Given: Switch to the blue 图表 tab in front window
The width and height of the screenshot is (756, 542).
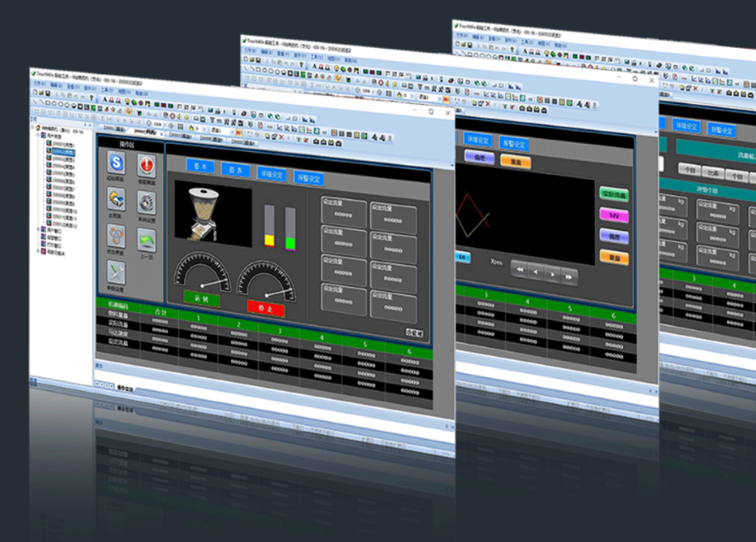Looking at the screenshot, I should [236, 171].
